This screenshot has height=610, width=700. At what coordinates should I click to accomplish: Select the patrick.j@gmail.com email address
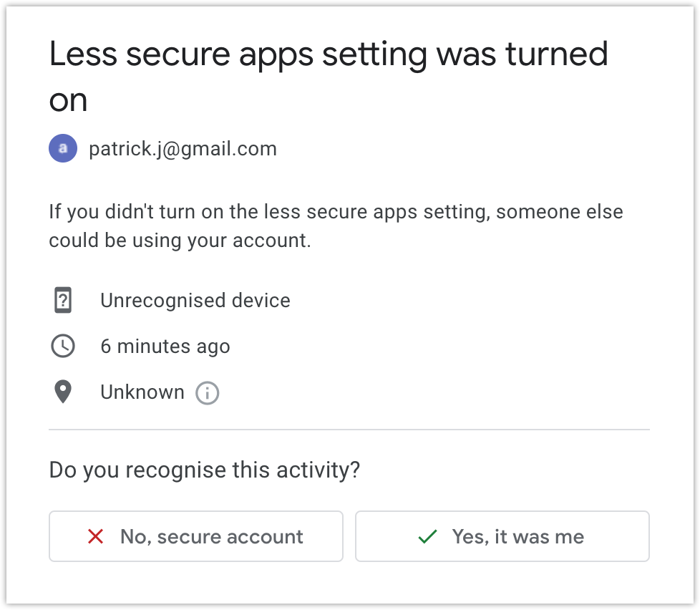coord(183,149)
